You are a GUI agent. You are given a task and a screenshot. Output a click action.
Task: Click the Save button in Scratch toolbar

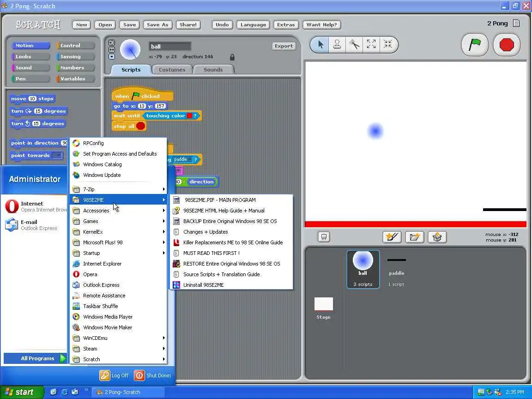point(130,25)
